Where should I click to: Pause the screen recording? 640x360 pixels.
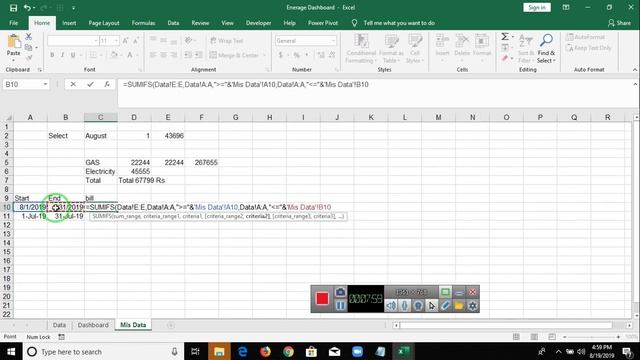coord(340,306)
